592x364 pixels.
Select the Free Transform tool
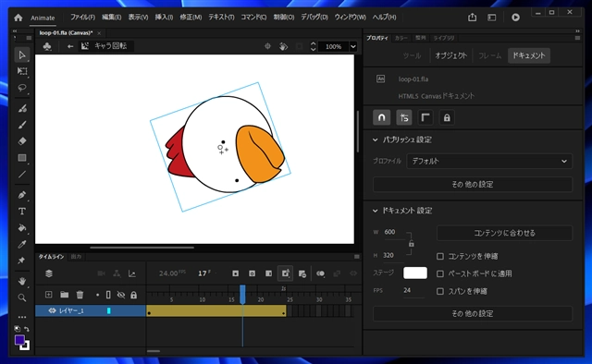[22, 71]
